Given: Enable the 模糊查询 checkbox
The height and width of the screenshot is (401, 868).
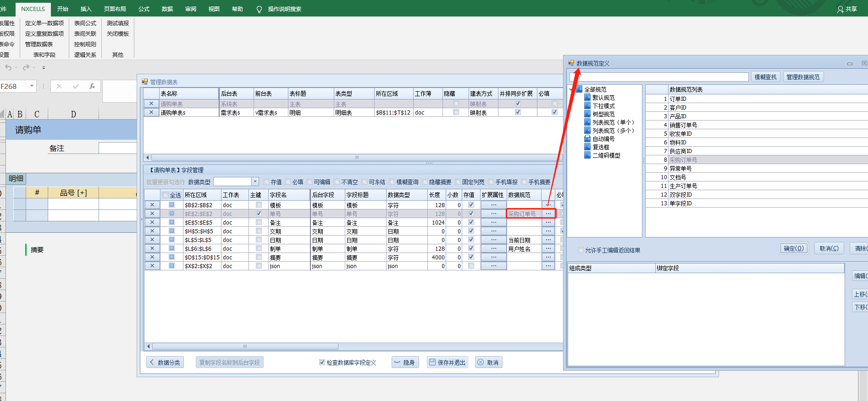Looking at the screenshot, I should (x=392, y=182).
